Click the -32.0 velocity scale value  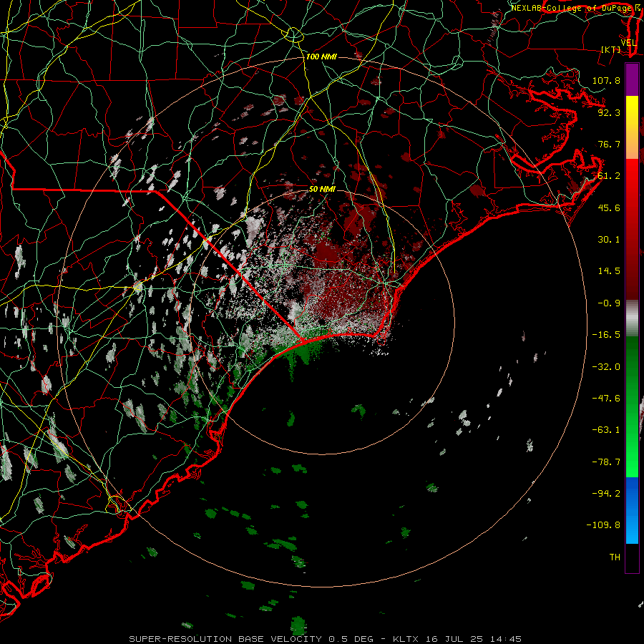[x=606, y=367]
